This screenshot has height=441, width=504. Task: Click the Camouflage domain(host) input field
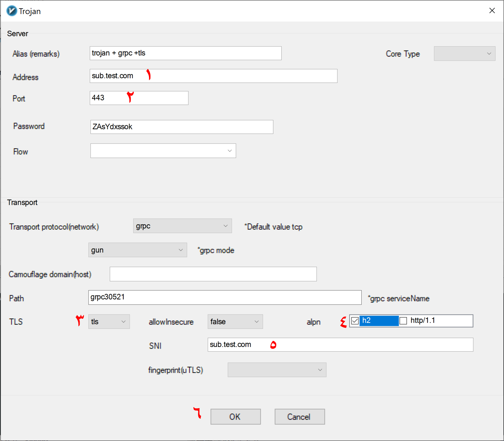coord(213,274)
